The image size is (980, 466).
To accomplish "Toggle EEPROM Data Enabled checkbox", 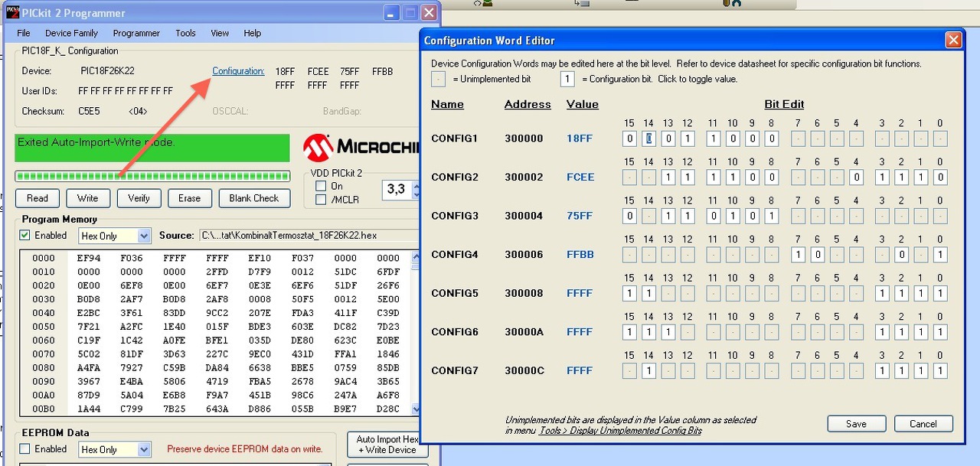I will [24, 449].
